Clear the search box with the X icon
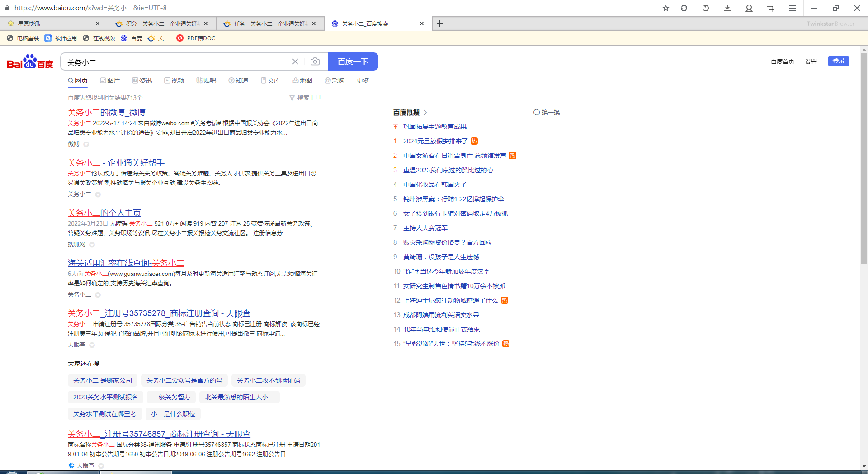This screenshot has width=868, height=474. pyautogui.click(x=295, y=62)
